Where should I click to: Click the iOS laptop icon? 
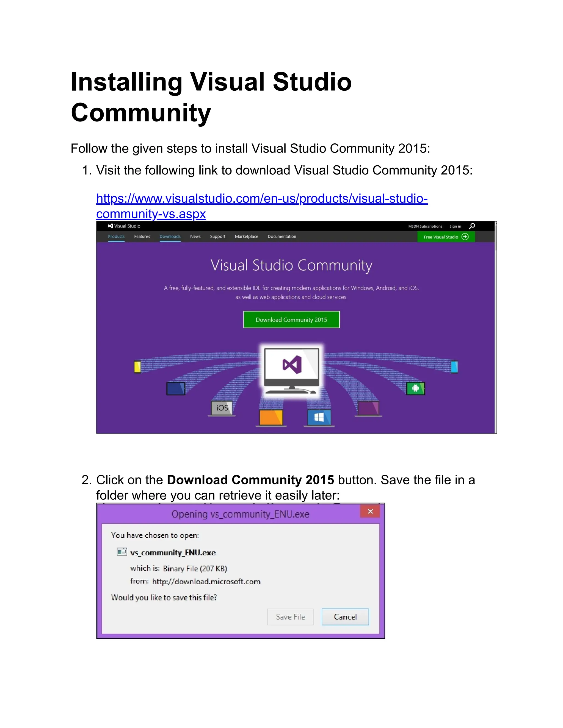click(222, 408)
